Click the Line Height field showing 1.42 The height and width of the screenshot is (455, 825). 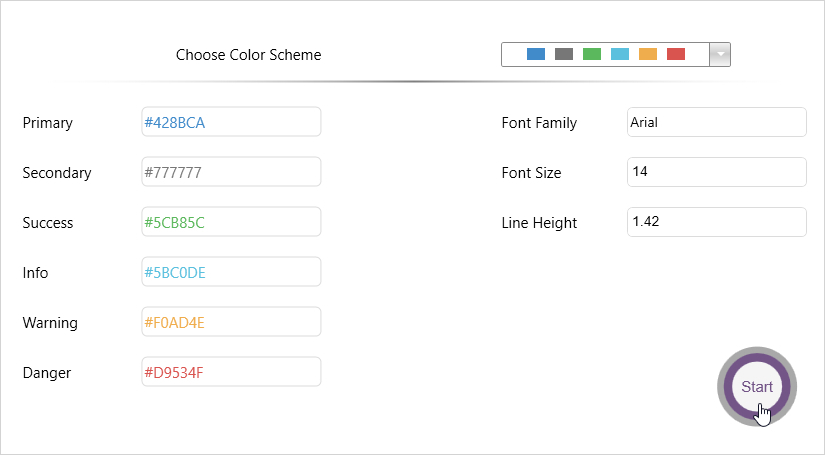point(716,222)
